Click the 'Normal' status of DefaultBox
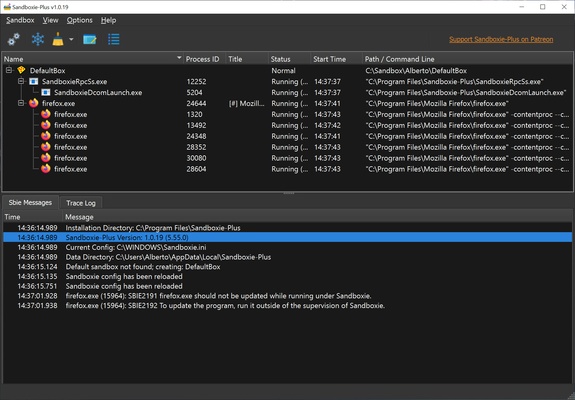Viewport: 575px width, 400px height. tap(283, 70)
